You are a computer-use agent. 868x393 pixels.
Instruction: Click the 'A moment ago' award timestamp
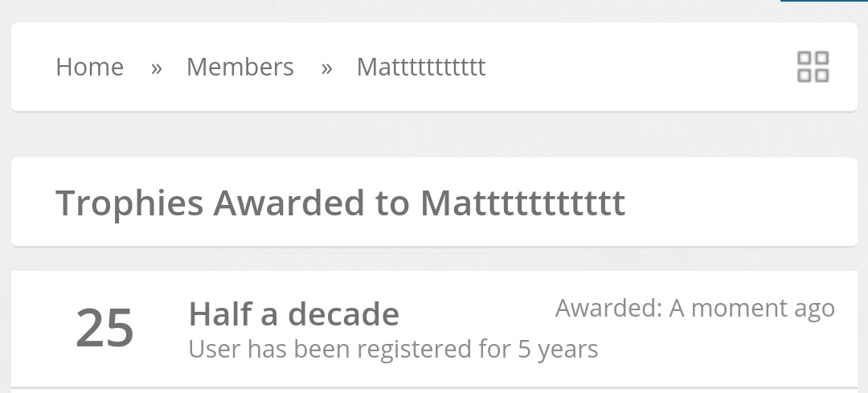(751, 309)
